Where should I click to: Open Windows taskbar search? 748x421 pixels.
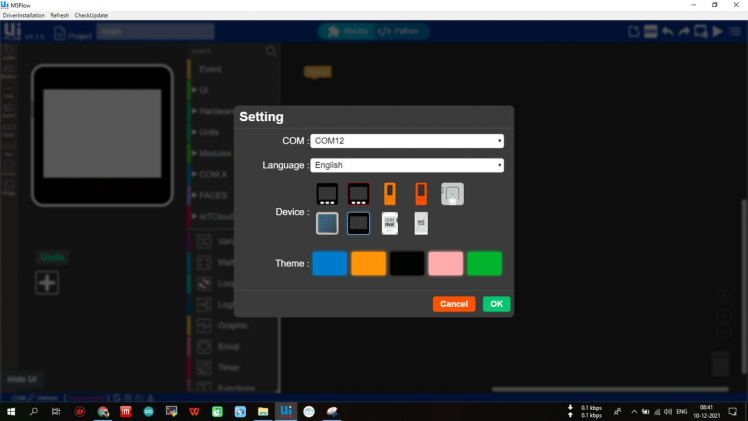33,411
